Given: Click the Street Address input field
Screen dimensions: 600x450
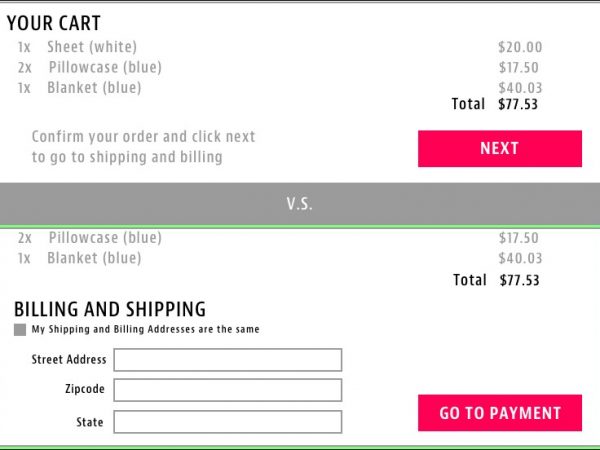Looking at the screenshot, I should [228, 360].
